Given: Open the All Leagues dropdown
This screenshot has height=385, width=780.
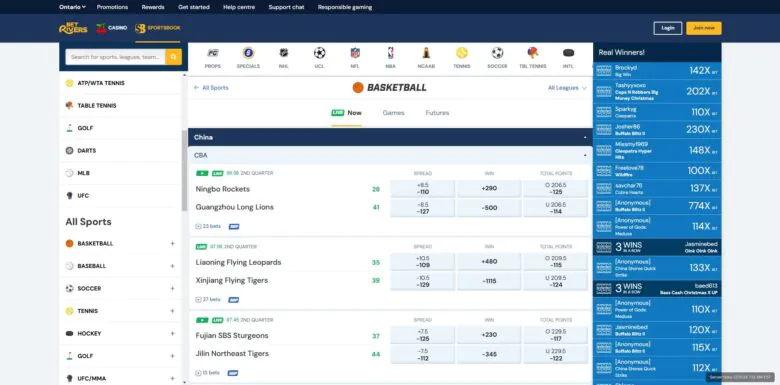Looking at the screenshot, I should (x=567, y=88).
